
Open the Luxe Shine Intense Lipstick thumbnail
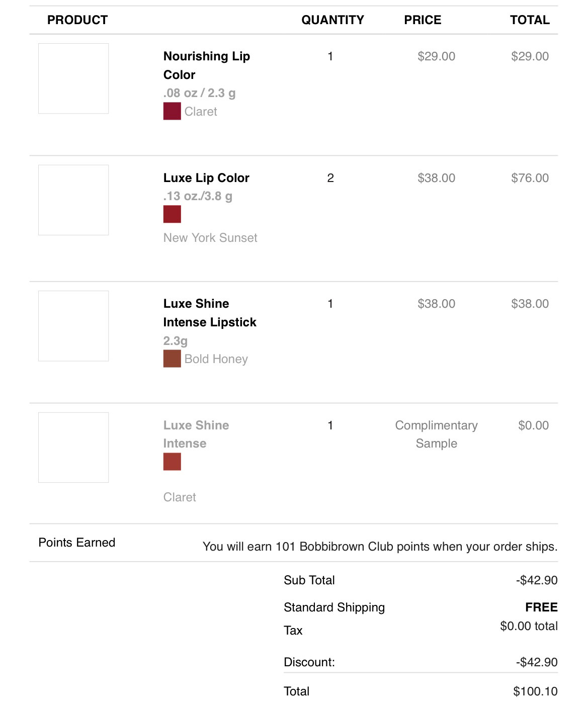73,326
